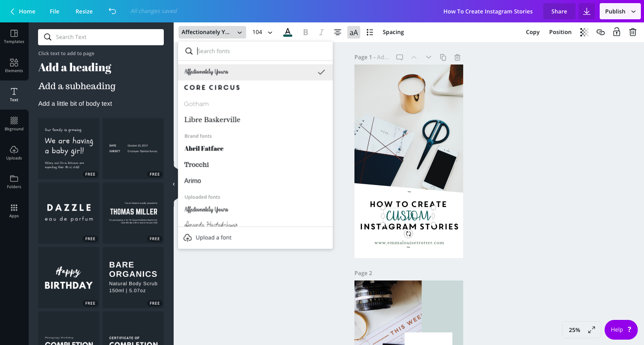Add a comment to Page 1
Viewport: 644px width, 345px height.
tap(400, 57)
